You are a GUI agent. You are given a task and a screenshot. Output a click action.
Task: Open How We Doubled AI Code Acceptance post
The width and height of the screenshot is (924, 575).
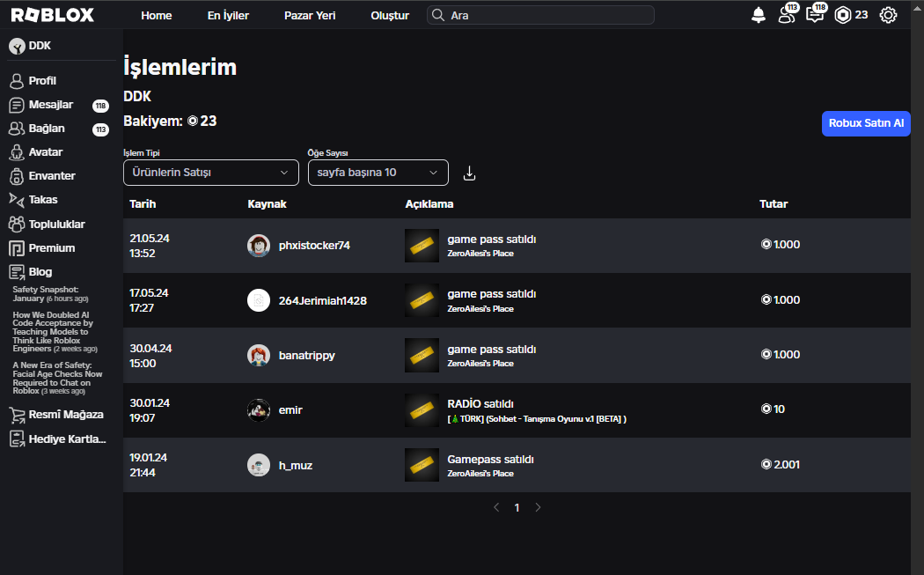[55, 332]
